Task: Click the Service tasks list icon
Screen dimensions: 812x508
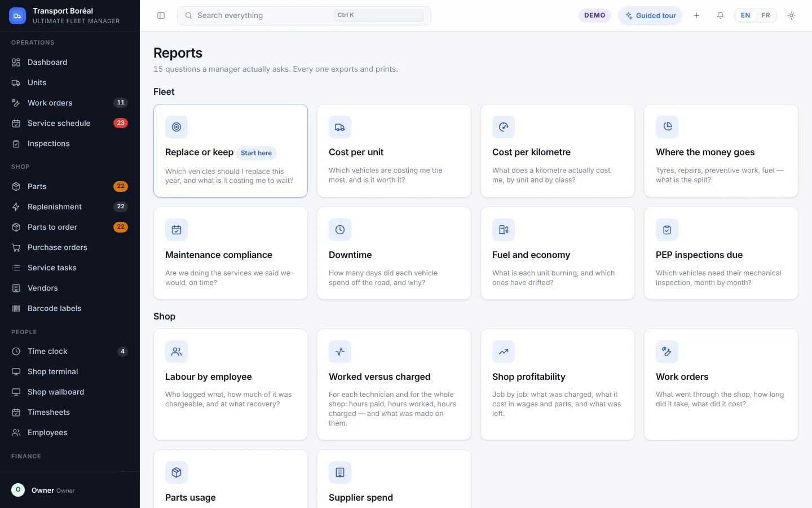Action: 16,268
